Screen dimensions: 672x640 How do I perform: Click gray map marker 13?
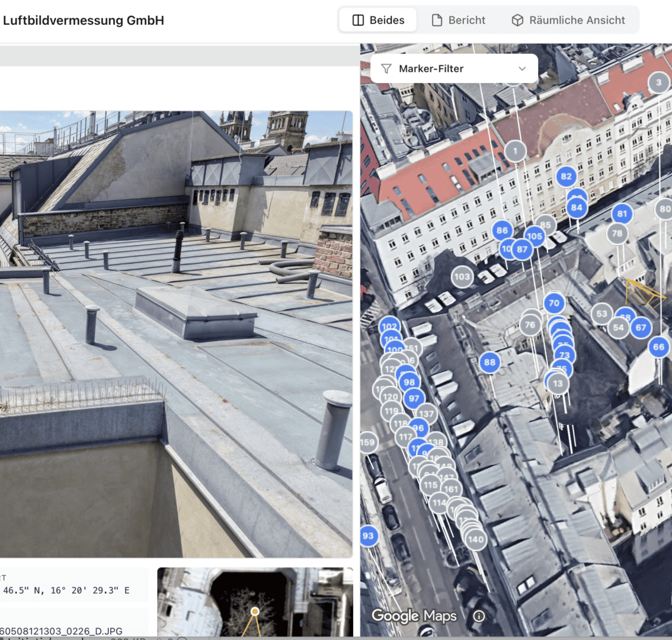click(x=558, y=383)
